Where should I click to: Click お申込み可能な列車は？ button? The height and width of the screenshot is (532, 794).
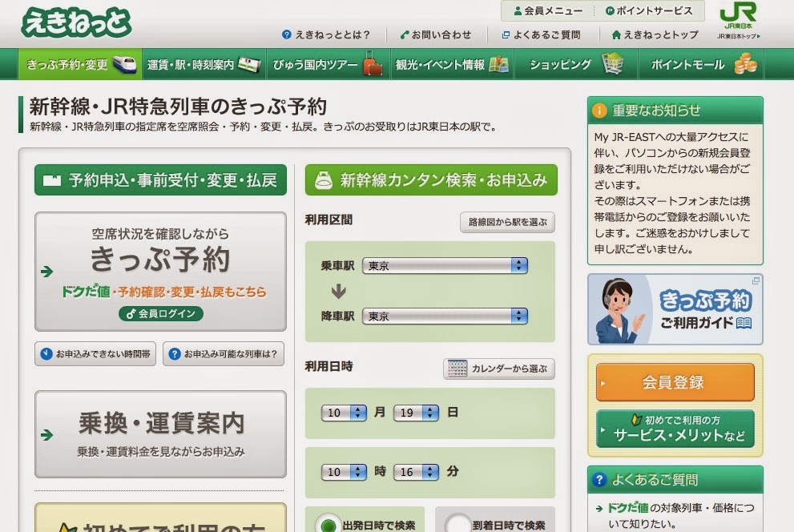pyautogui.click(x=224, y=354)
